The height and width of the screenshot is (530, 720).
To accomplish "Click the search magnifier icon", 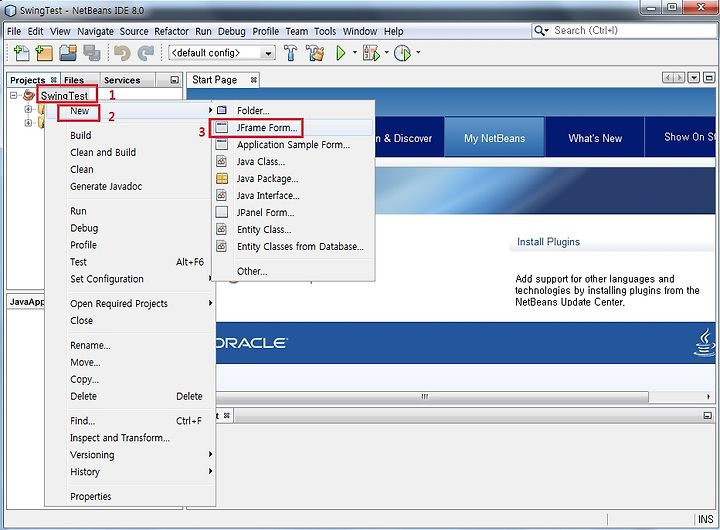I will point(539,31).
